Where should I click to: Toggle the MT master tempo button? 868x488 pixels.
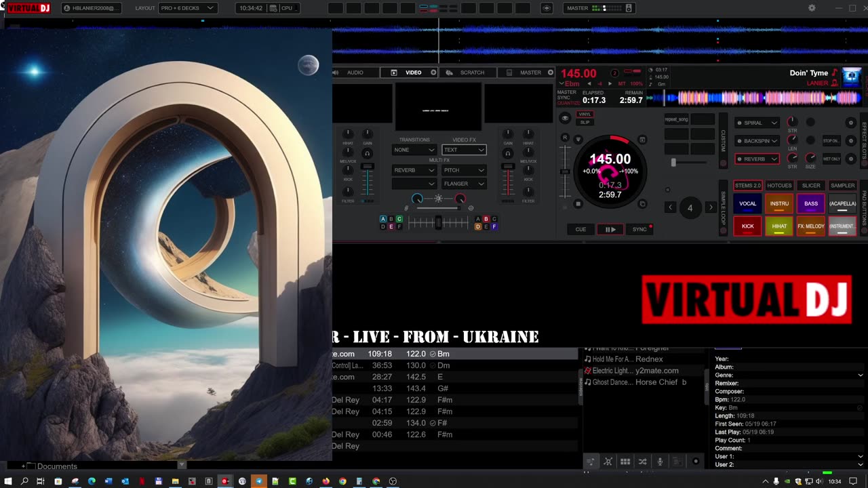point(622,84)
